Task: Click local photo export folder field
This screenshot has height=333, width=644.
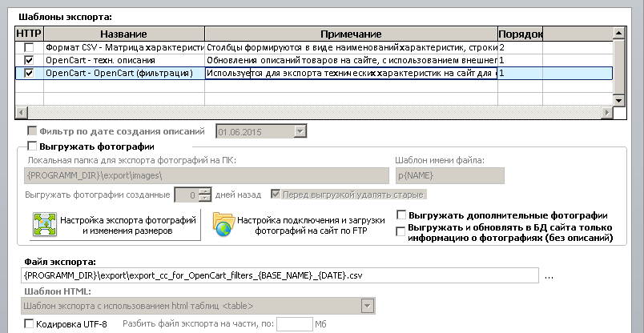Action: [207, 176]
